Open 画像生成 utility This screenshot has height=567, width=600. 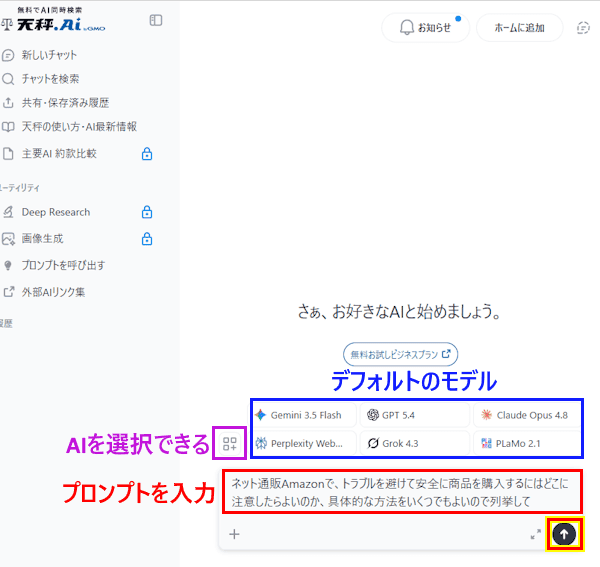coord(42,239)
